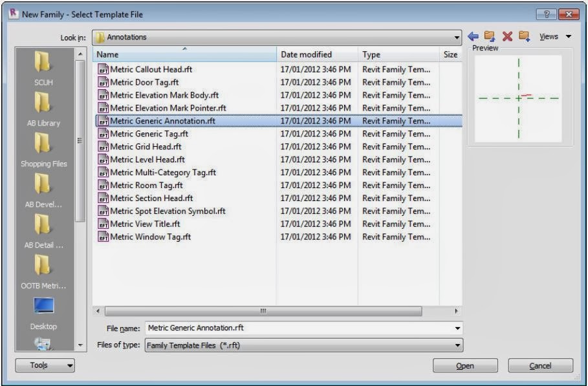Image resolution: width=588 pixels, height=386 pixels.
Task: Expand the Look in folder dropdown
Action: (457, 38)
